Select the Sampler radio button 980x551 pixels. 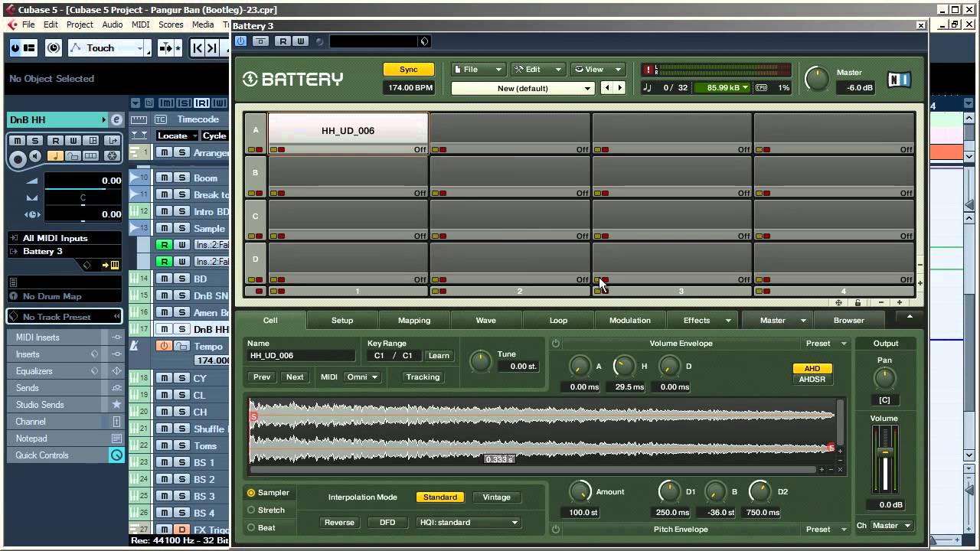click(x=251, y=493)
